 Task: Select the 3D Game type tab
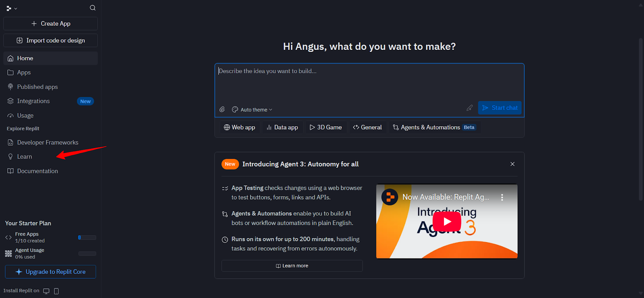[x=326, y=127]
